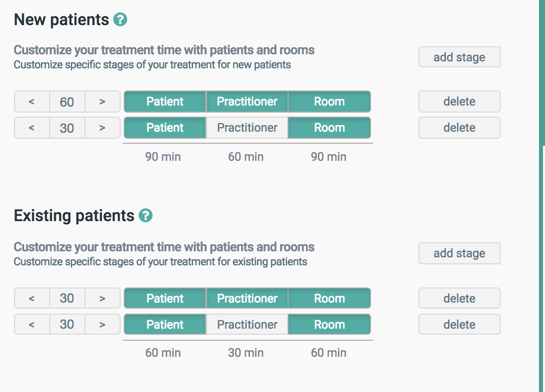Increase the 60-minute new patient stage duration

103,102
